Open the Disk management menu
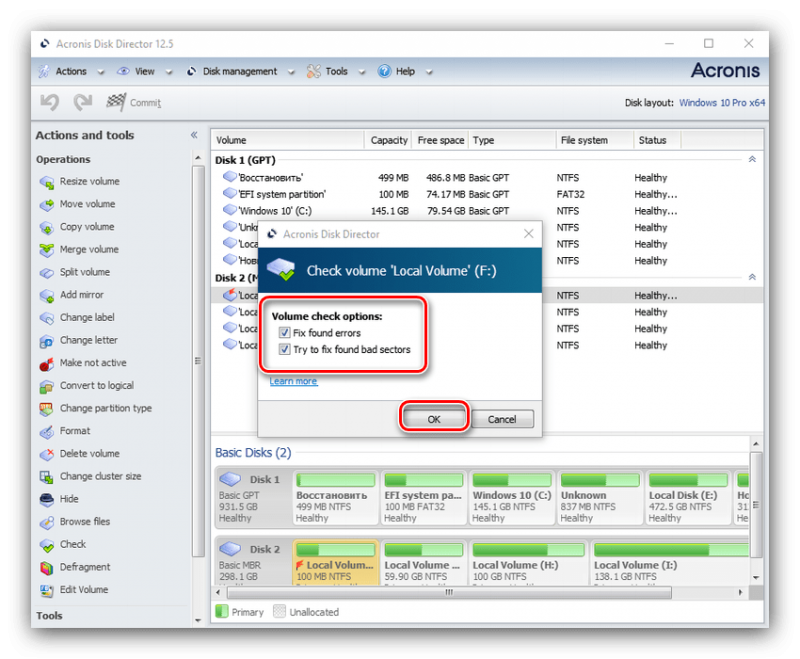 click(240, 71)
